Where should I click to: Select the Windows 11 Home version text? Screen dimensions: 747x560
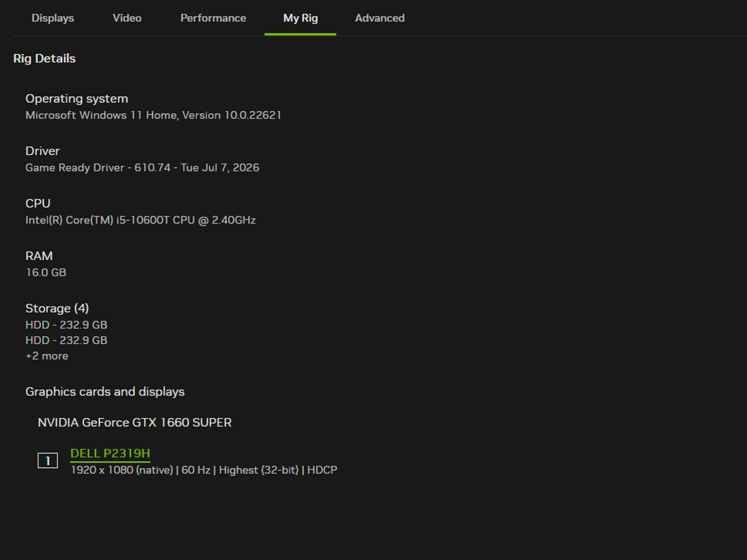pos(153,115)
